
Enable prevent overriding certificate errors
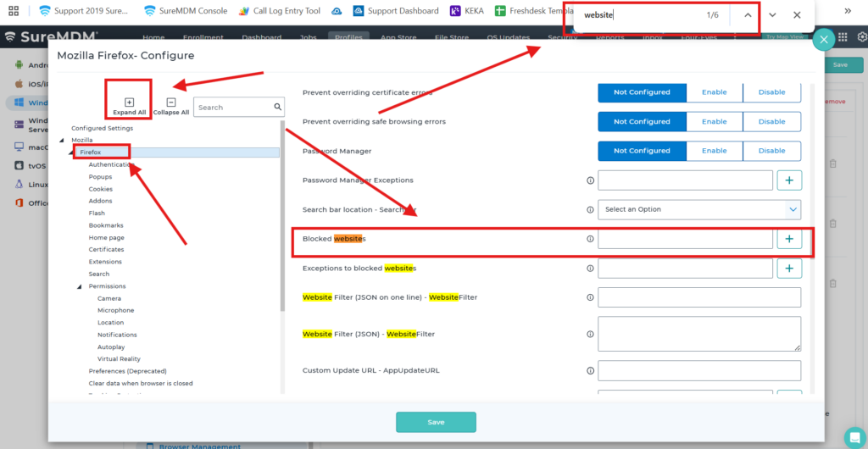pyautogui.click(x=714, y=92)
